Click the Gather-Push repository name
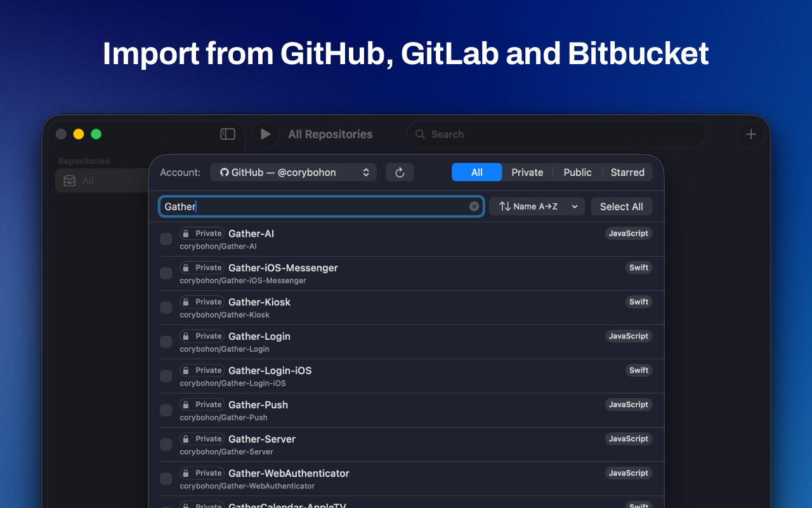The width and height of the screenshot is (812, 508). tap(258, 405)
